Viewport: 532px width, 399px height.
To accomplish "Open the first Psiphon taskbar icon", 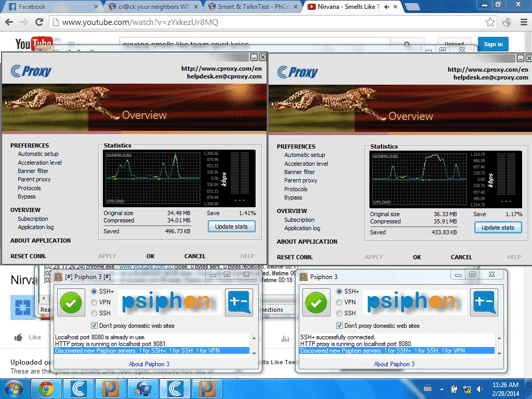I will click(111, 389).
